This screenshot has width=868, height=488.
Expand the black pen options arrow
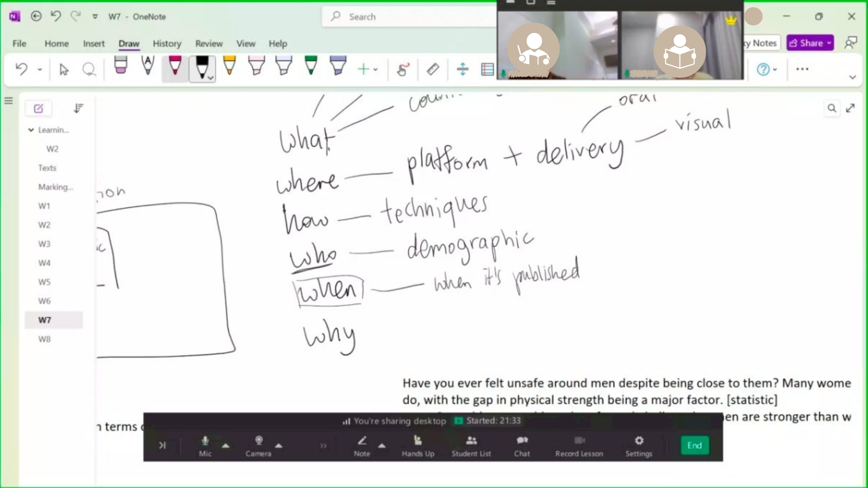pos(211,78)
